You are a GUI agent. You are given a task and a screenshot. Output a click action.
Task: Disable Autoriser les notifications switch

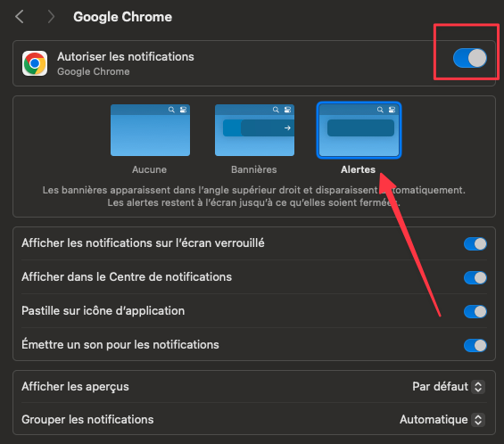pyautogui.click(x=470, y=58)
